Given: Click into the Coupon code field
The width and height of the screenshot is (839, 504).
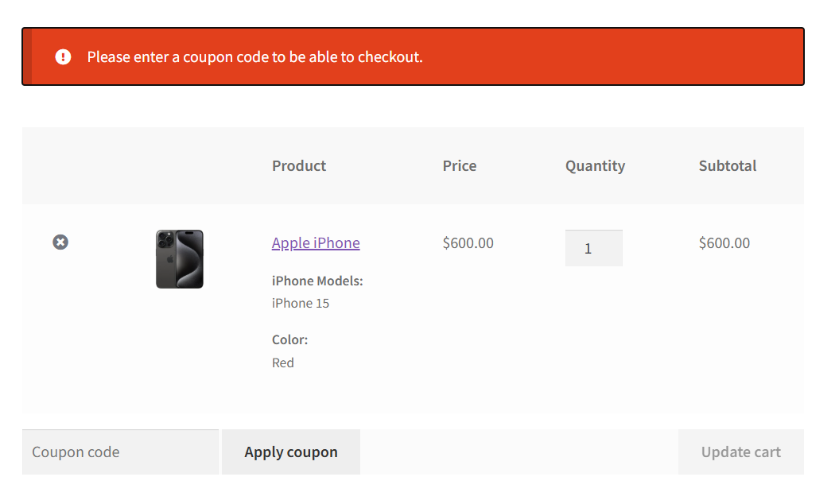Looking at the screenshot, I should (x=120, y=452).
